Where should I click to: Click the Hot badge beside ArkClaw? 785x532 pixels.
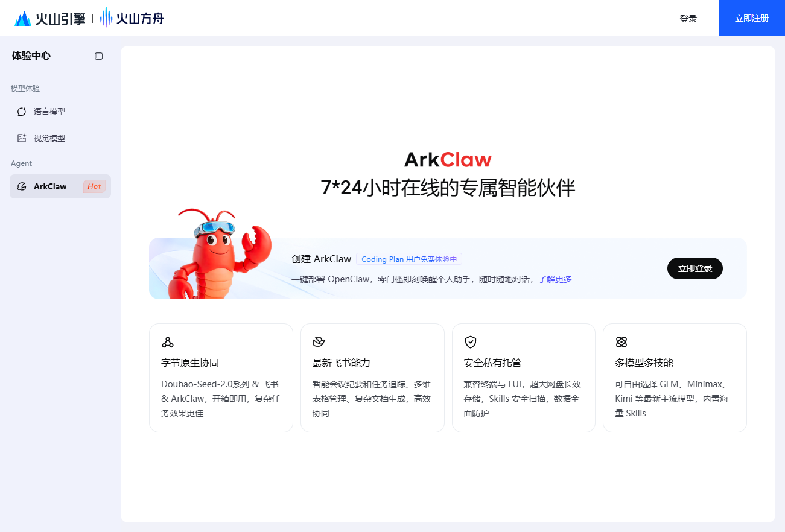point(94,186)
